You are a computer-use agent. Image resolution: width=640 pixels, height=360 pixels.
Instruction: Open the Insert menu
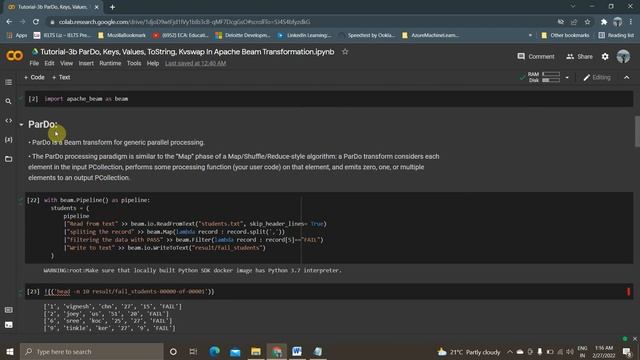tap(86, 63)
